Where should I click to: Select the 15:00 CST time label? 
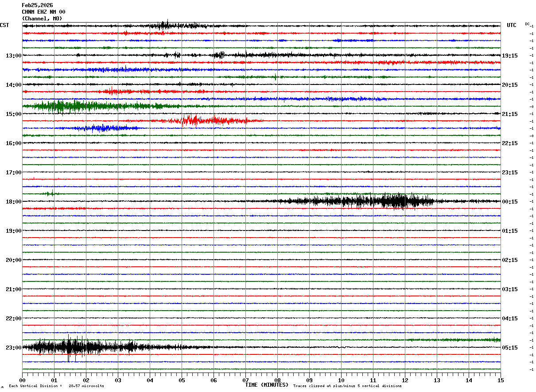tap(13, 114)
